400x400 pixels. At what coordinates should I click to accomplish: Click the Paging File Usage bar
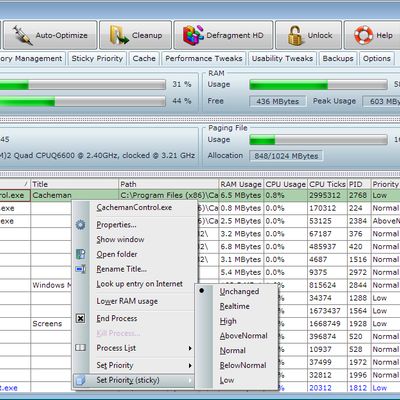click(x=319, y=140)
